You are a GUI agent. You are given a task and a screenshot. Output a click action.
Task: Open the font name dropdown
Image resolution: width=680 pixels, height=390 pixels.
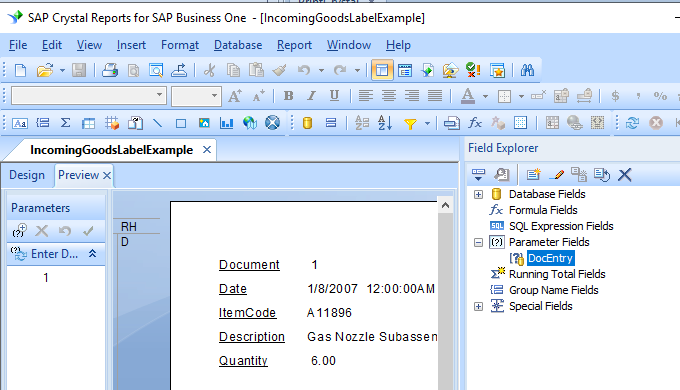pyautogui.click(x=160, y=95)
